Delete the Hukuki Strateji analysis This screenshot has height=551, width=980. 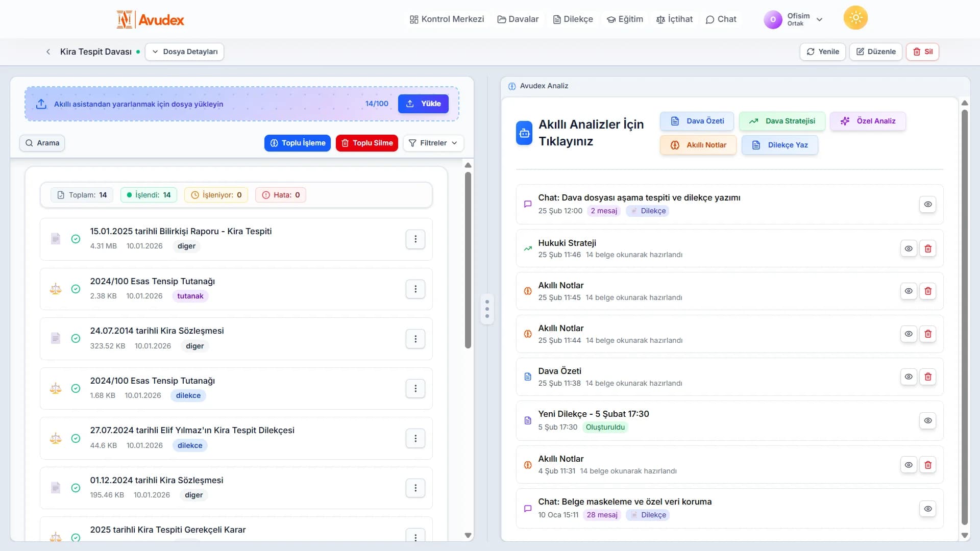(928, 248)
